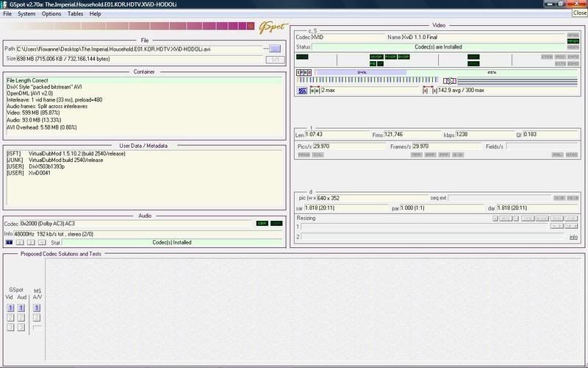Image resolution: width=588 pixels, height=368 pixels.
Task: Click the dar field showing 1.818 (20:11)
Action: click(537, 208)
